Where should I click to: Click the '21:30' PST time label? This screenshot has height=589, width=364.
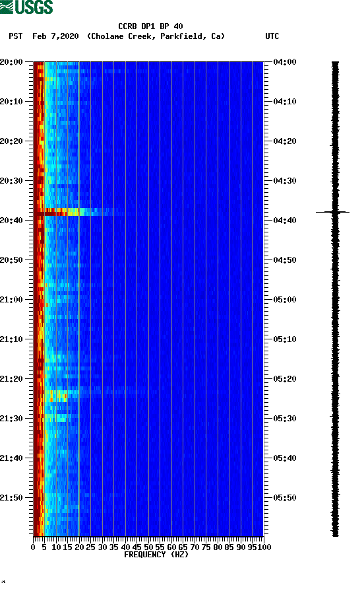pyautogui.click(x=11, y=419)
